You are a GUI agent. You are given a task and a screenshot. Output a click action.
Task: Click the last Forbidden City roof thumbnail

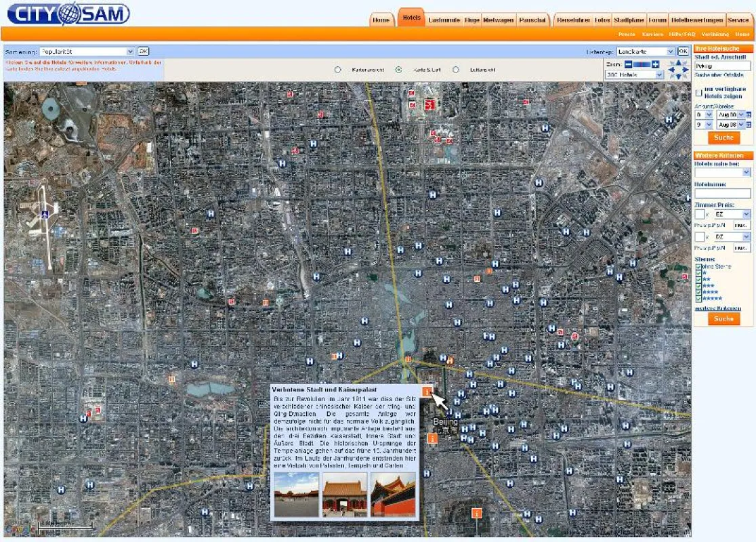point(393,495)
